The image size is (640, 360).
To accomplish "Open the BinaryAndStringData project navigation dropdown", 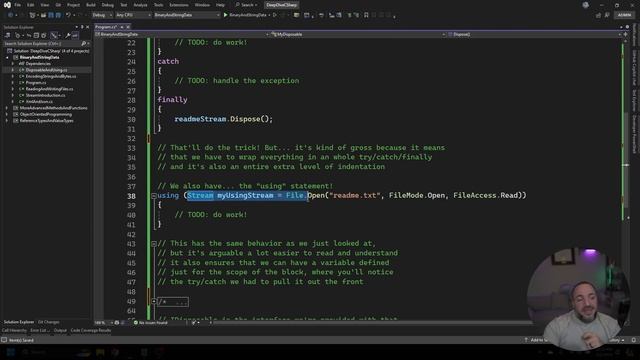I will click(x=182, y=35).
